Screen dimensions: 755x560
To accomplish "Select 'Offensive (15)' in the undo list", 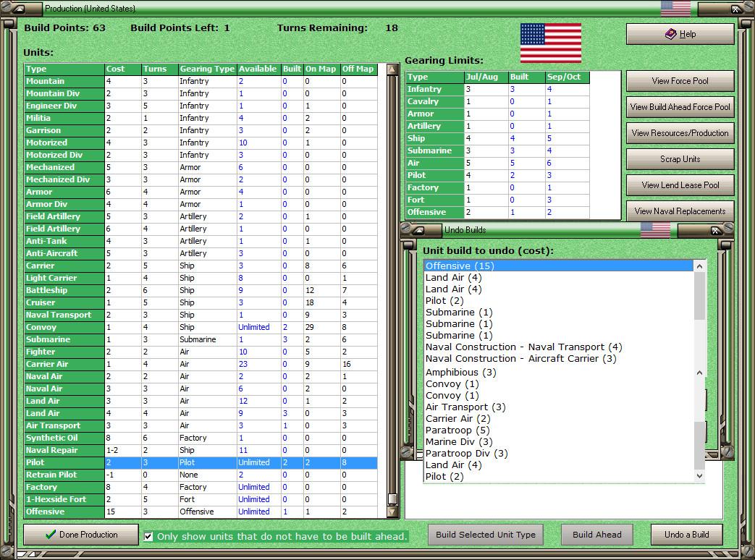I will coord(559,266).
